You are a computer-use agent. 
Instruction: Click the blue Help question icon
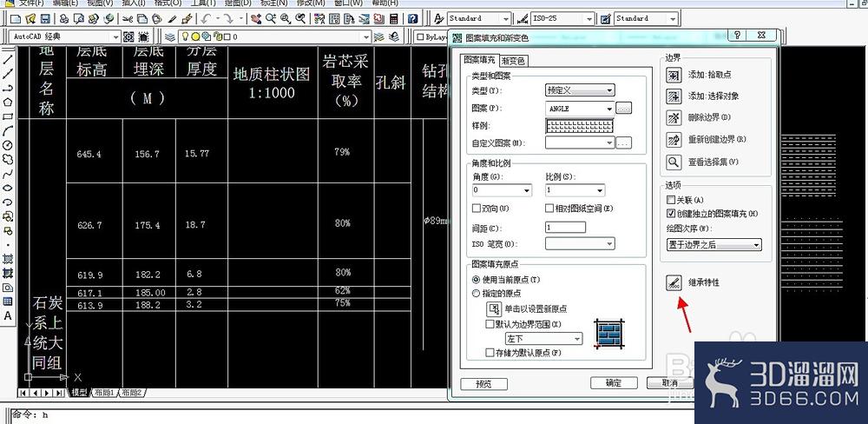tap(413, 19)
